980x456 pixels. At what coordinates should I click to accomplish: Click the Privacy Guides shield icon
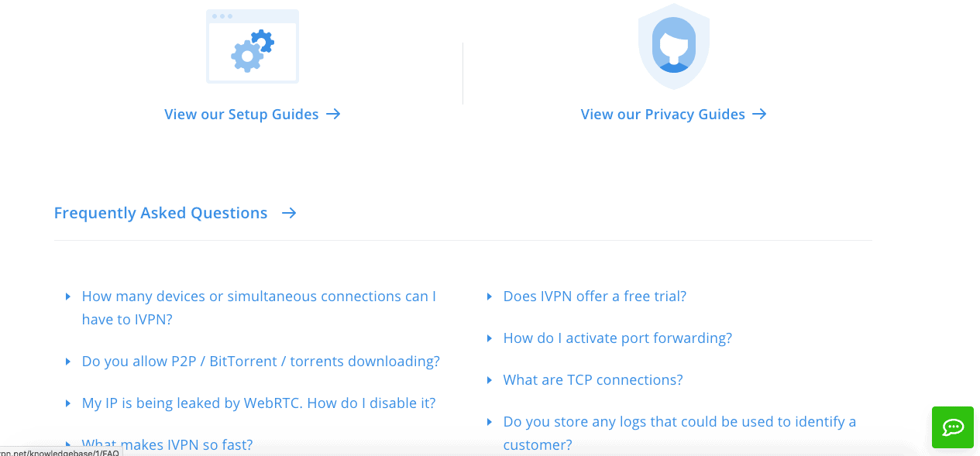coord(674,45)
